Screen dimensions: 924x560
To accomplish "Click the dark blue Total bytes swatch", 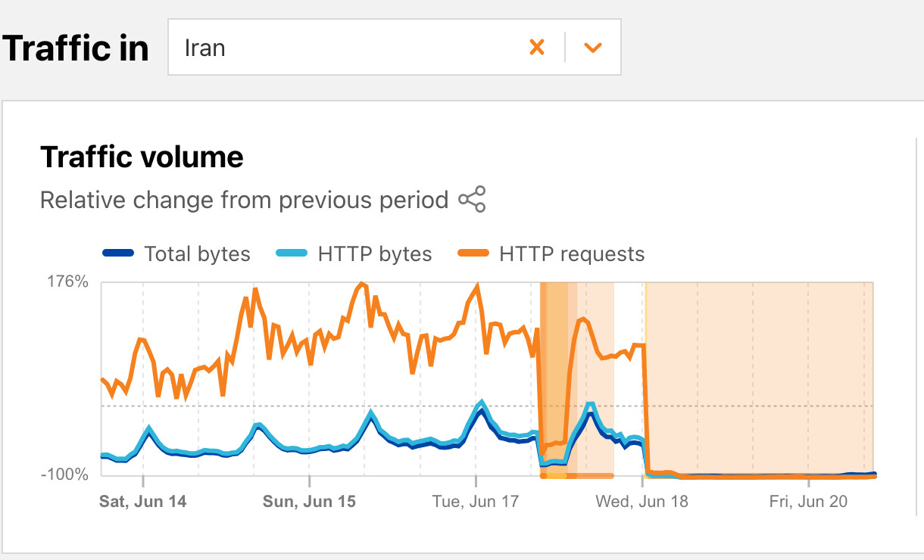I will tap(117, 254).
